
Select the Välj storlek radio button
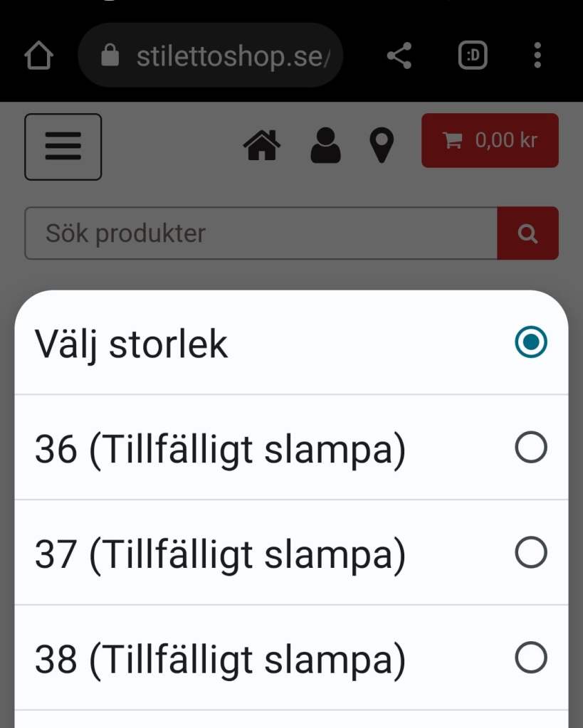click(x=531, y=342)
